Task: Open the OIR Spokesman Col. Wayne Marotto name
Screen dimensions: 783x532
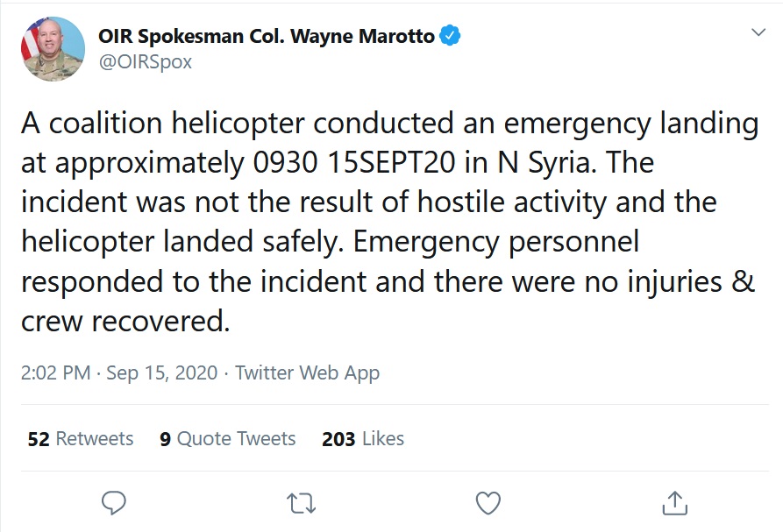Action: [267, 37]
